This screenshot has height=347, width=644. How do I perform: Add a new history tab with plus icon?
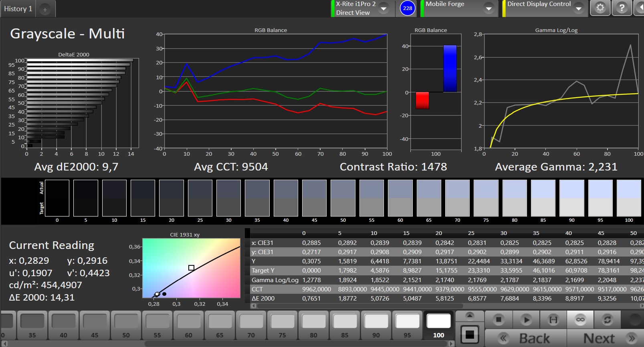pos(45,10)
